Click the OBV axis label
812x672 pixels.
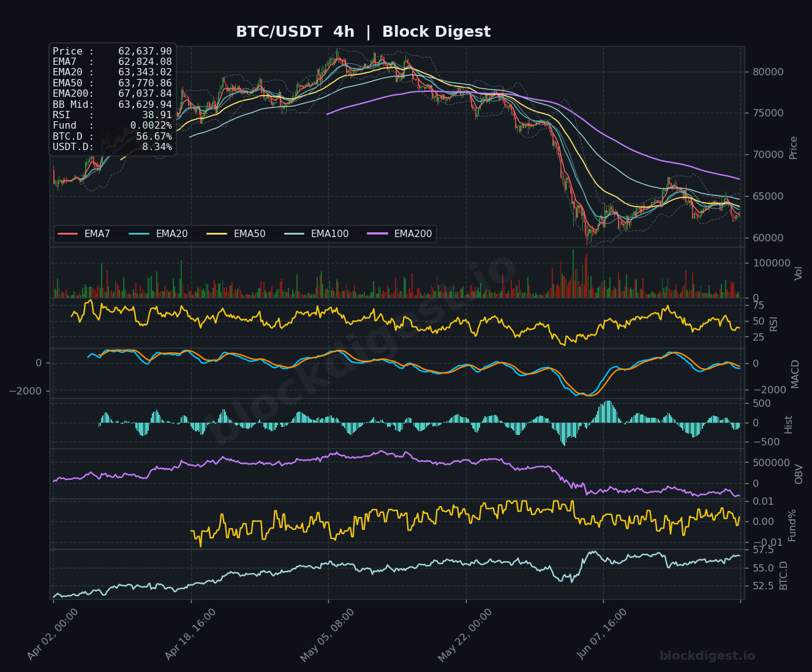(799, 474)
